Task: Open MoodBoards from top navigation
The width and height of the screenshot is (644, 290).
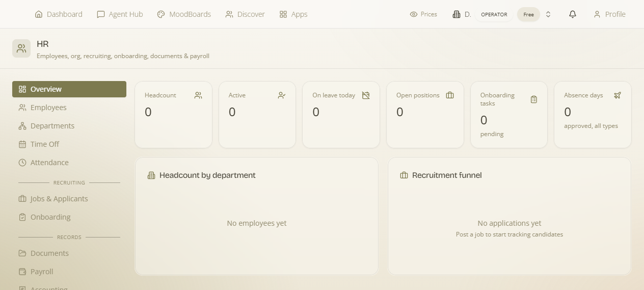Action: click(x=184, y=14)
